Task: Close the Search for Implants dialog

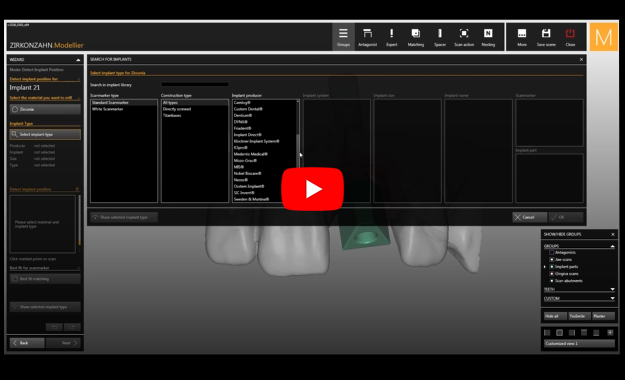Action: (581, 59)
